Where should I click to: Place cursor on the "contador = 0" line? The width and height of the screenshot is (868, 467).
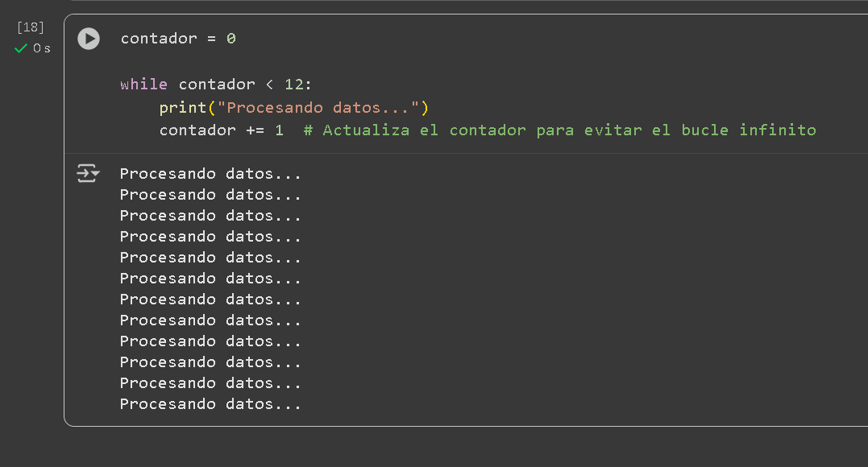[x=177, y=39]
